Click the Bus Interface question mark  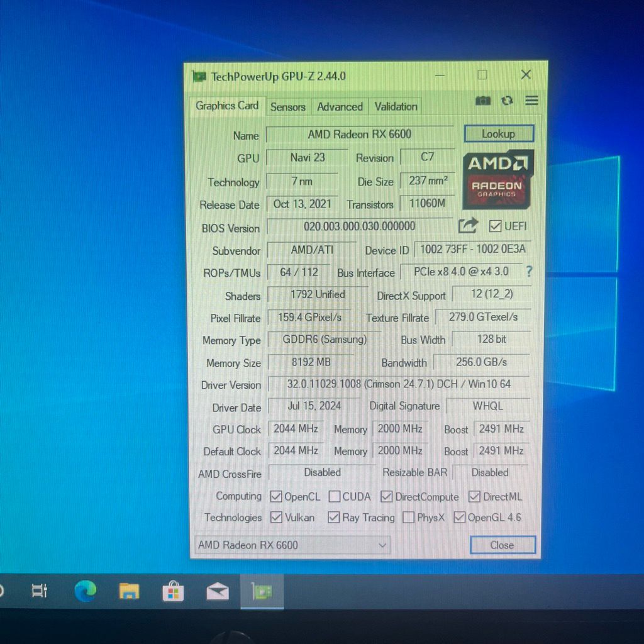click(529, 271)
